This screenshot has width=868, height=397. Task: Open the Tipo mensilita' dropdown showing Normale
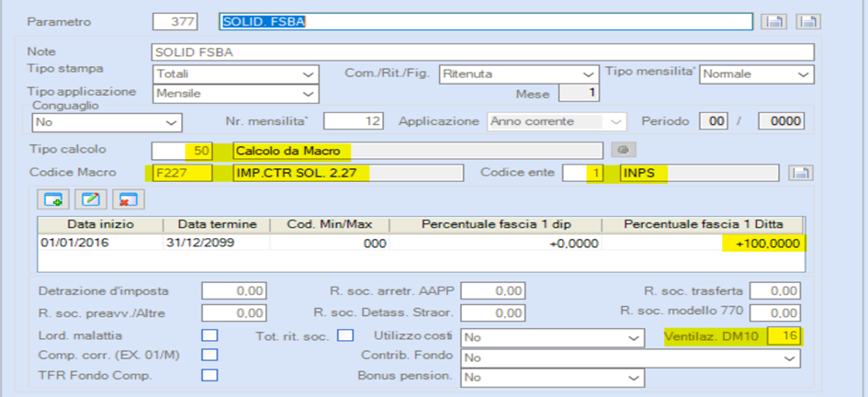(757, 74)
